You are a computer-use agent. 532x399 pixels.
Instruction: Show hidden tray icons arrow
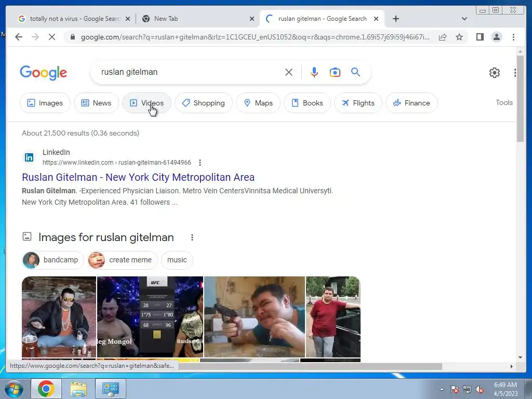[x=442, y=389]
